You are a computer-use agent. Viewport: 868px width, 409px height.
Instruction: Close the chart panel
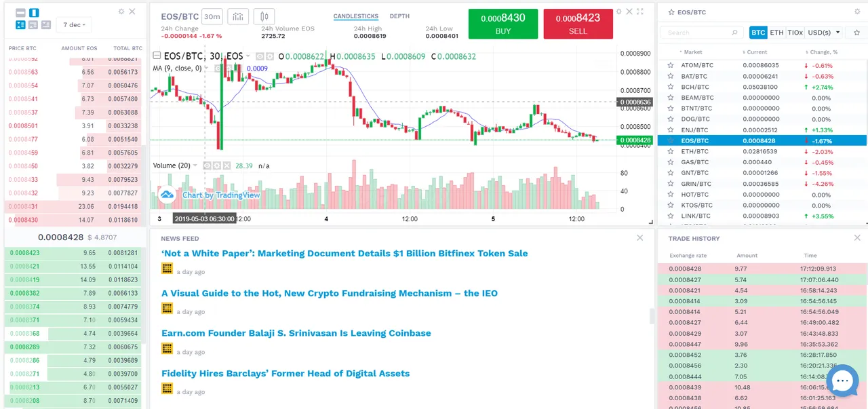[x=629, y=12]
